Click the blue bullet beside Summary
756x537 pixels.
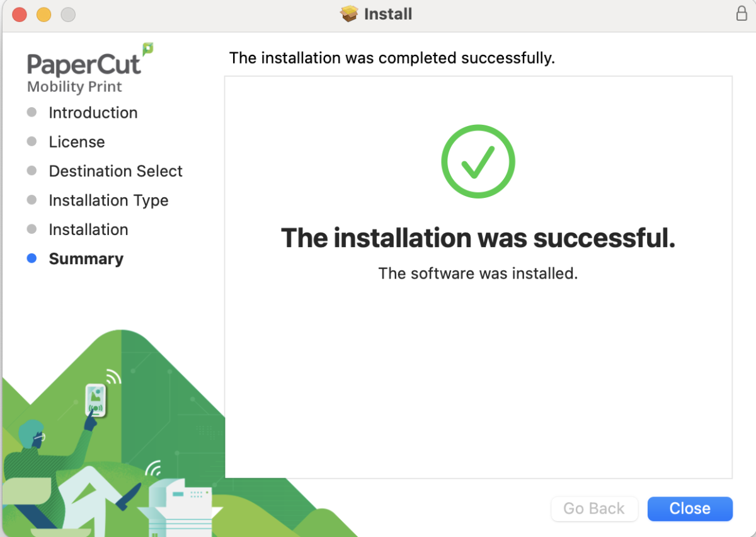click(x=32, y=258)
